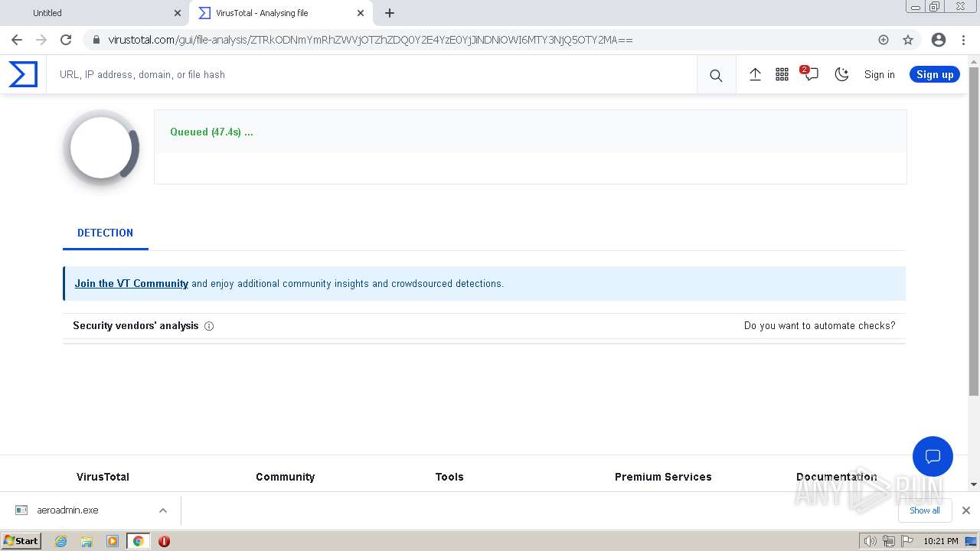Select the VirusTotal - Analysing file tab
This screenshot has width=980, height=551.
[279, 13]
